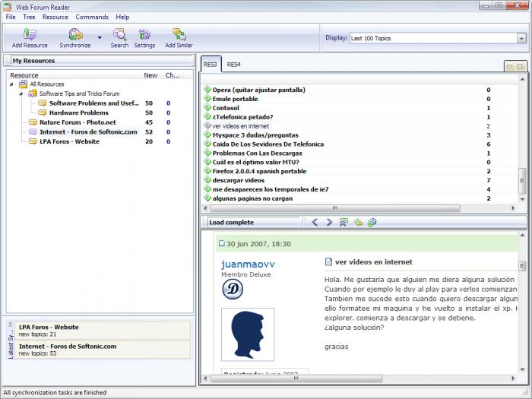Switch to the RES4 tab
The height and width of the screenshot is (399, 532).
pyautogui.click(x=234, y=65)
